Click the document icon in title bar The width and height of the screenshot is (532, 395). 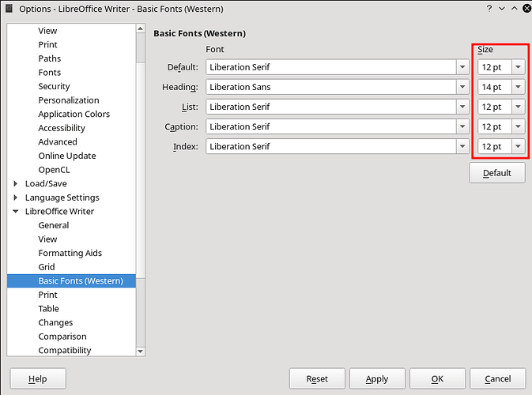tap(9, 9)
